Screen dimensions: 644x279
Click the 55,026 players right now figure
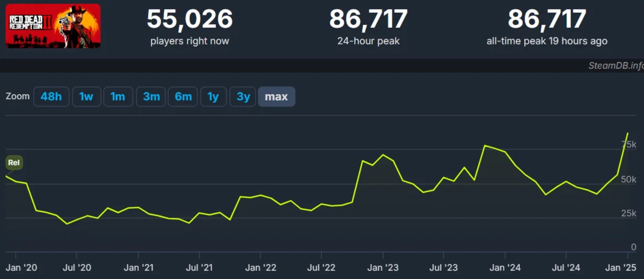click(190, 19)
